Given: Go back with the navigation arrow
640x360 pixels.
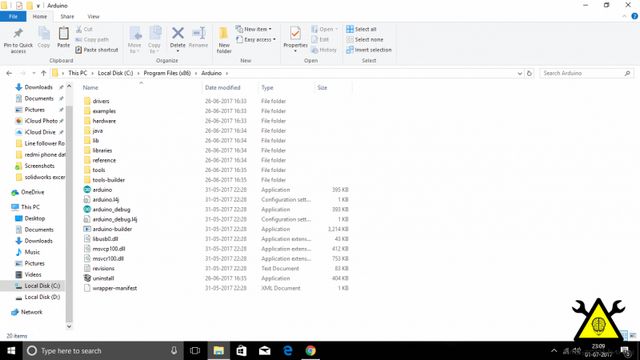Looking at the screenshot, I should [x=9, y=73].
